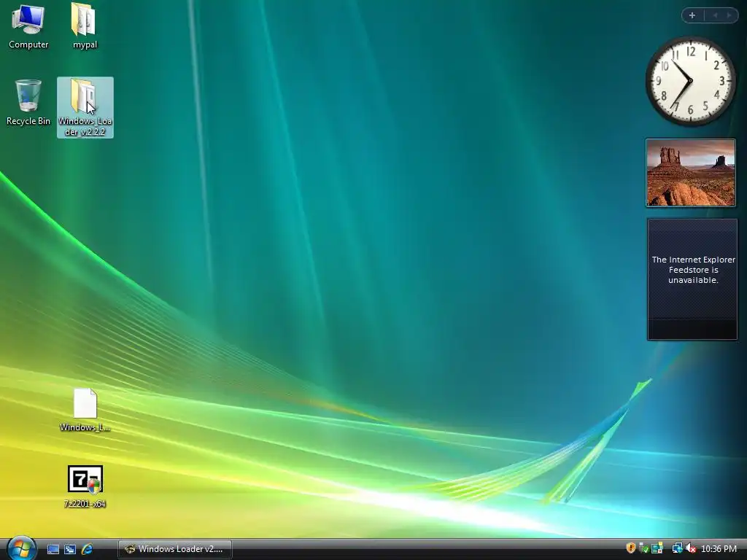This screenshot has height=560, width=747.
Task: Click the green-checkmark tray icon
Action: coord(643,548)
